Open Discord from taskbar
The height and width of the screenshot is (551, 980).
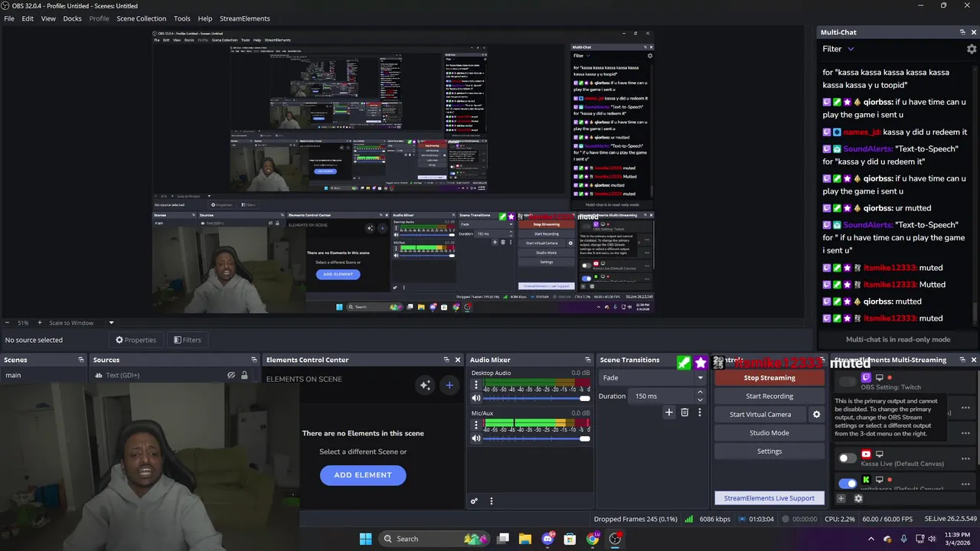[x=547, y=539]
